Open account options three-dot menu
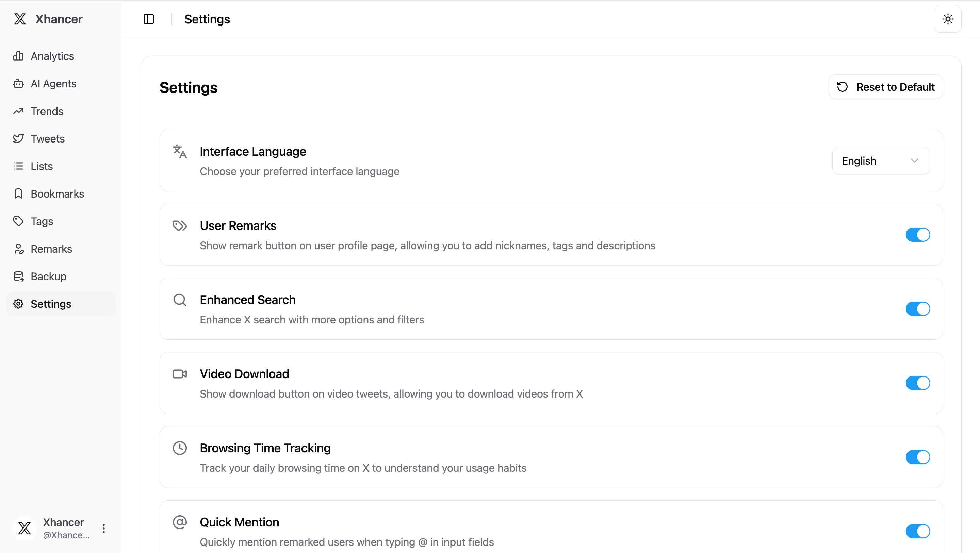 tap(103, 528)
